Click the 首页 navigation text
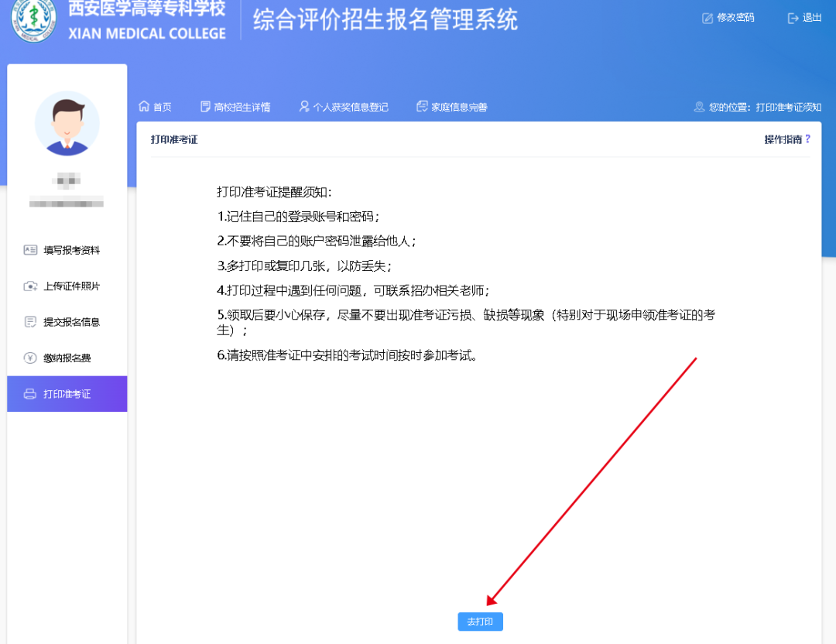The image size is (836, 644). point(162,108)
